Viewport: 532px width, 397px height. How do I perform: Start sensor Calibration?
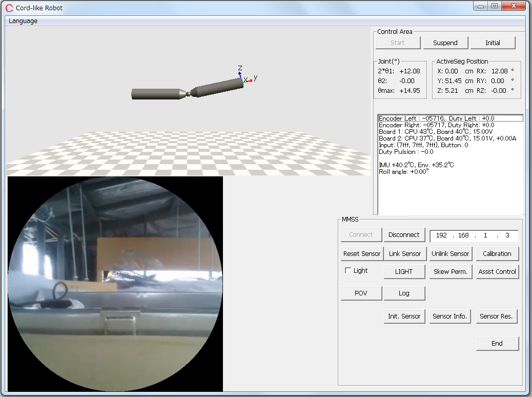point(497,254)
